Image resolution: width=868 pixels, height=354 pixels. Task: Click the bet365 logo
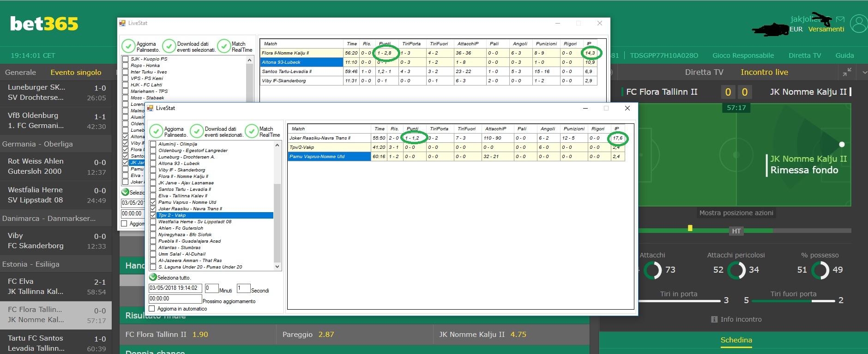44,24
